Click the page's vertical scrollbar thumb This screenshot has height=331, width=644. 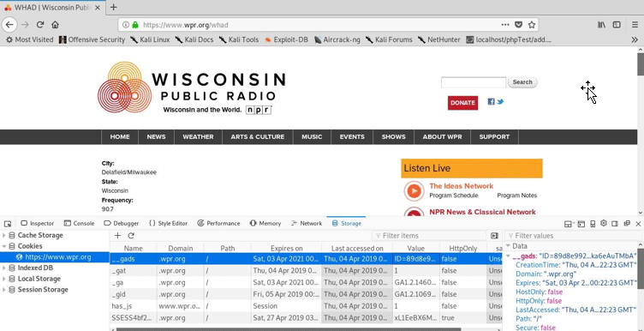click(641, 64)
